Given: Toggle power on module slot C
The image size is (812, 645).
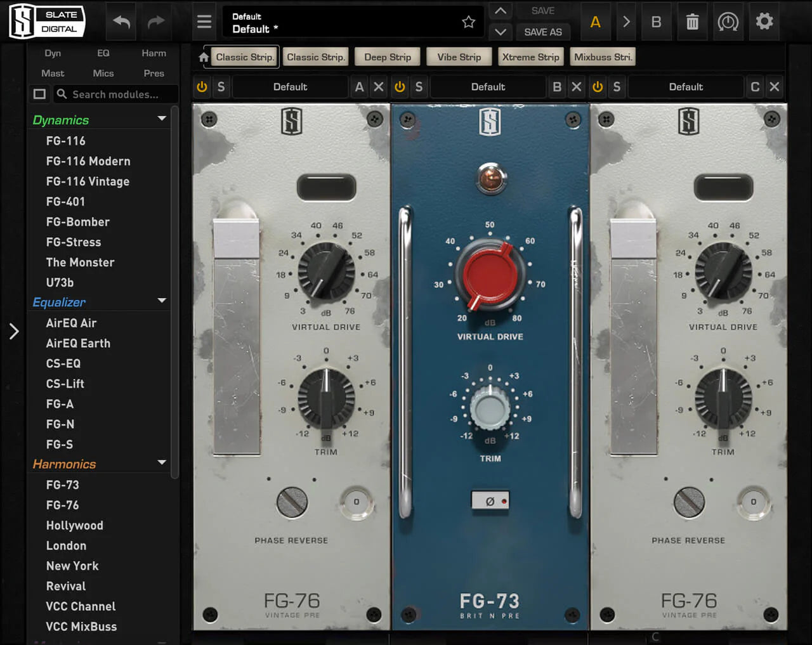Looking at the screenshot, I should point(598,87).
